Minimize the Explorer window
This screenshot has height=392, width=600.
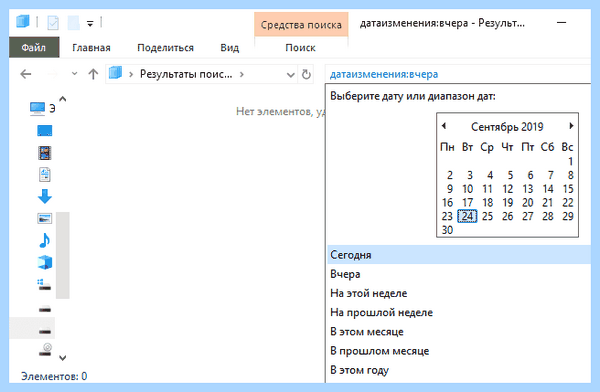coord(561,23)
